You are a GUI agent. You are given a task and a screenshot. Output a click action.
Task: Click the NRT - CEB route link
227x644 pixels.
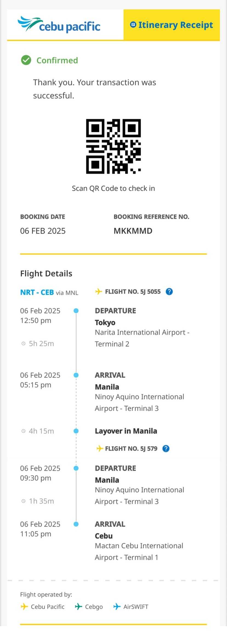[x=37, y=292]
